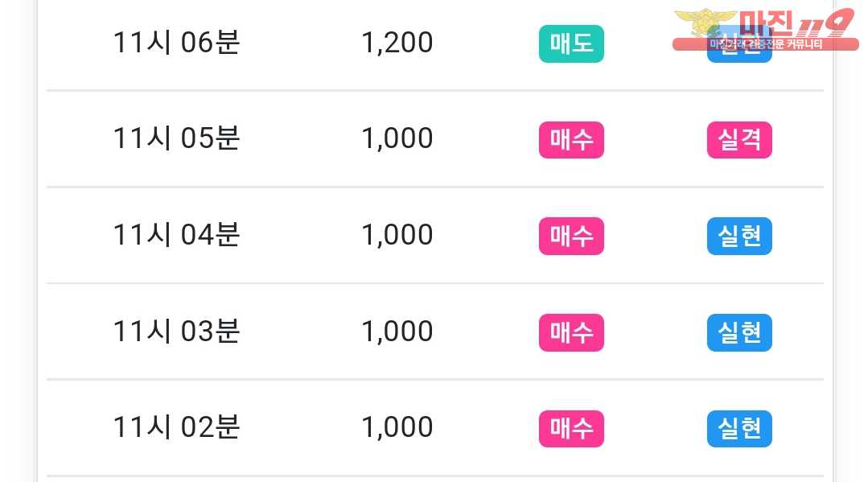
Task: Select the 11시 05분 time entry
Action: [176, 138]
